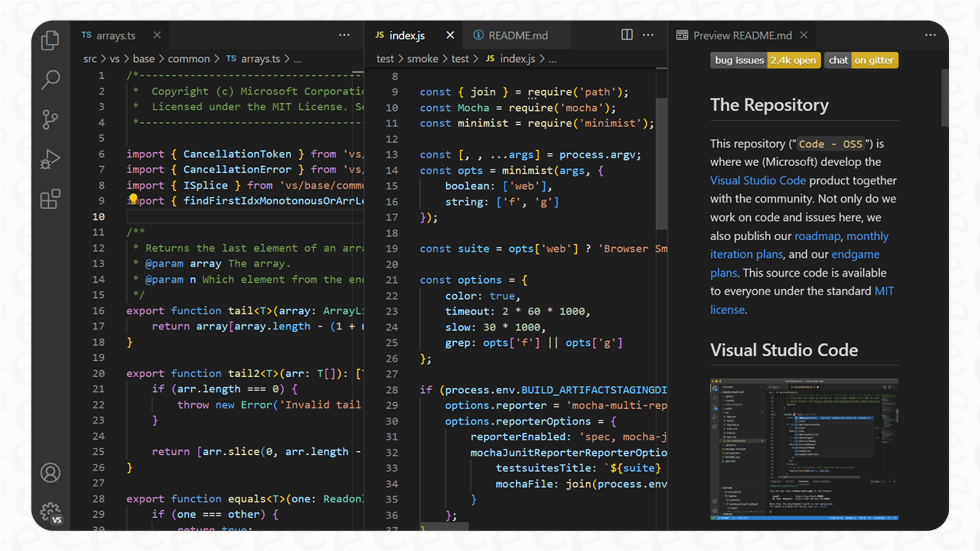Open the Source Control view
980x551 pixels.
[51, 120]
